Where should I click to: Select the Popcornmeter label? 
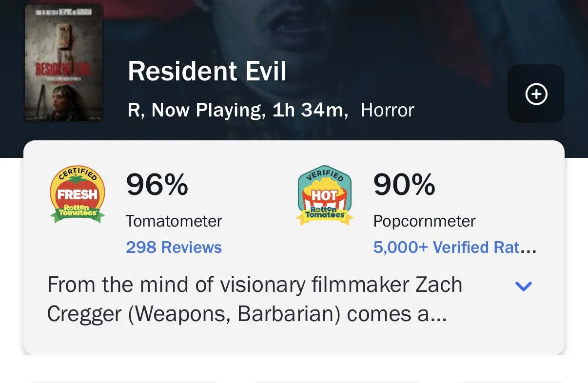coord(425,221)
